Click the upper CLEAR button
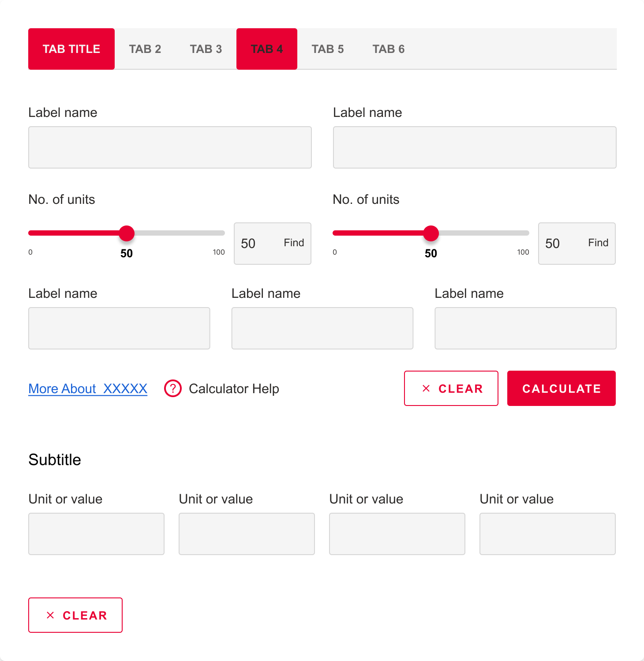 coord(451,388)
